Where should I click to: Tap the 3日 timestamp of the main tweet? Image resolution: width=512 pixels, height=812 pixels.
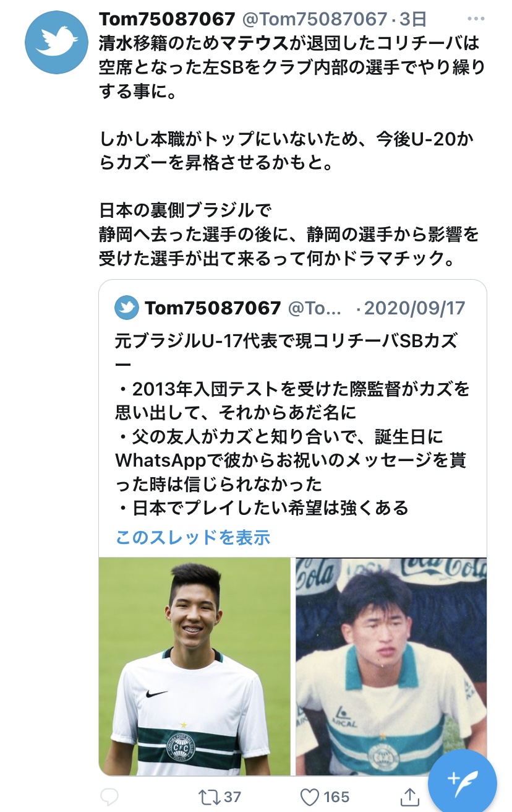click(x=413, y=19)
